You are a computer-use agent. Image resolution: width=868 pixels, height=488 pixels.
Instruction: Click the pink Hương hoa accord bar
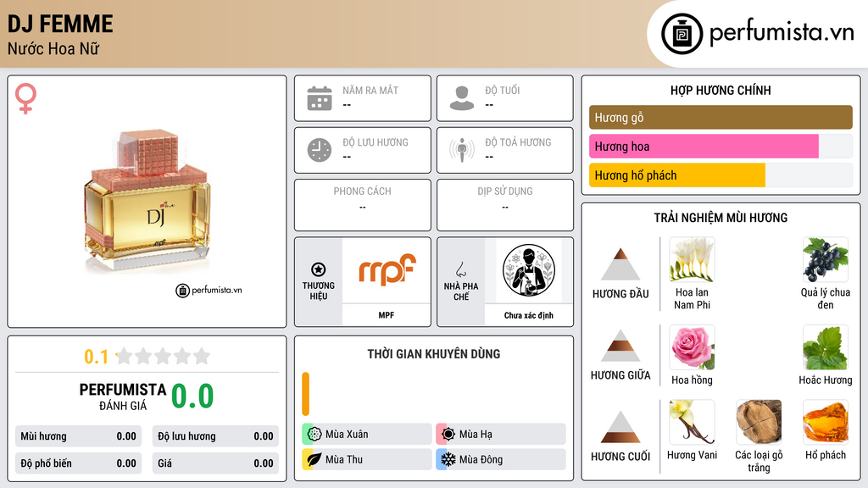pos(704,146)
